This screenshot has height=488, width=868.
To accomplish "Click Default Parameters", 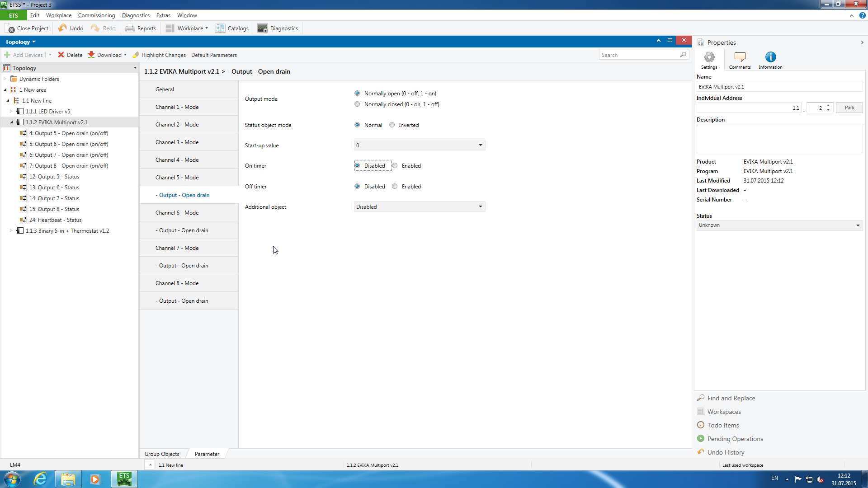I will [x=214, y=55].
